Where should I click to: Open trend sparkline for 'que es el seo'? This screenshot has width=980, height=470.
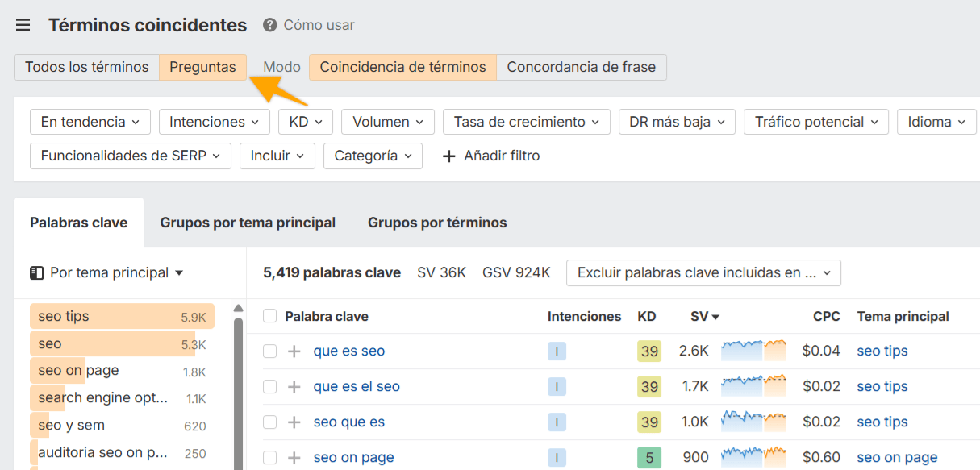[x=753, y=386]
